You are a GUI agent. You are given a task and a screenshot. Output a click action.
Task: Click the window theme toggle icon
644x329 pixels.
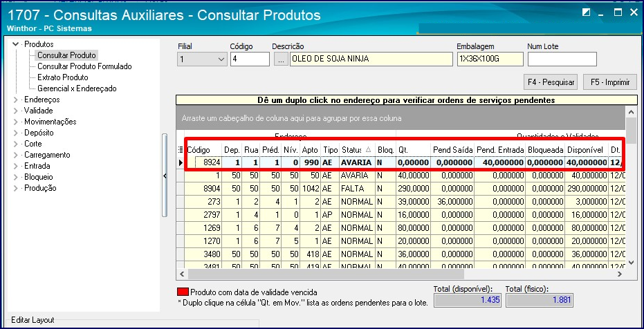point(587,13)
